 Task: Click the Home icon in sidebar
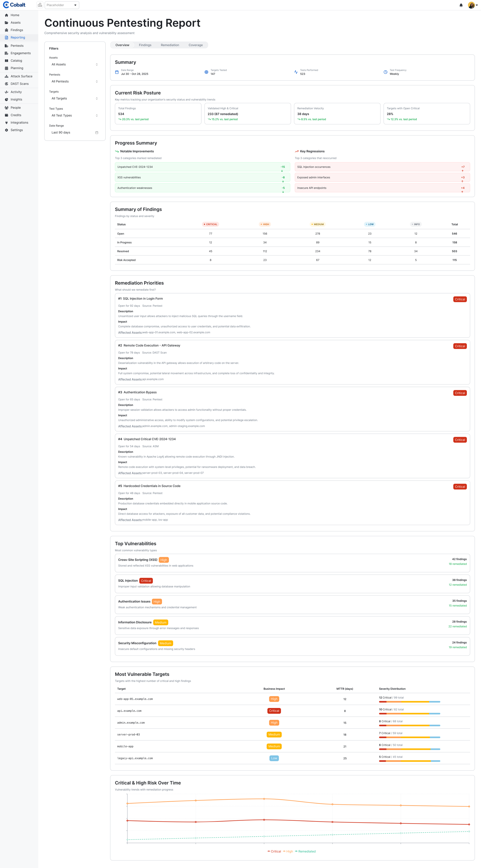6,15
